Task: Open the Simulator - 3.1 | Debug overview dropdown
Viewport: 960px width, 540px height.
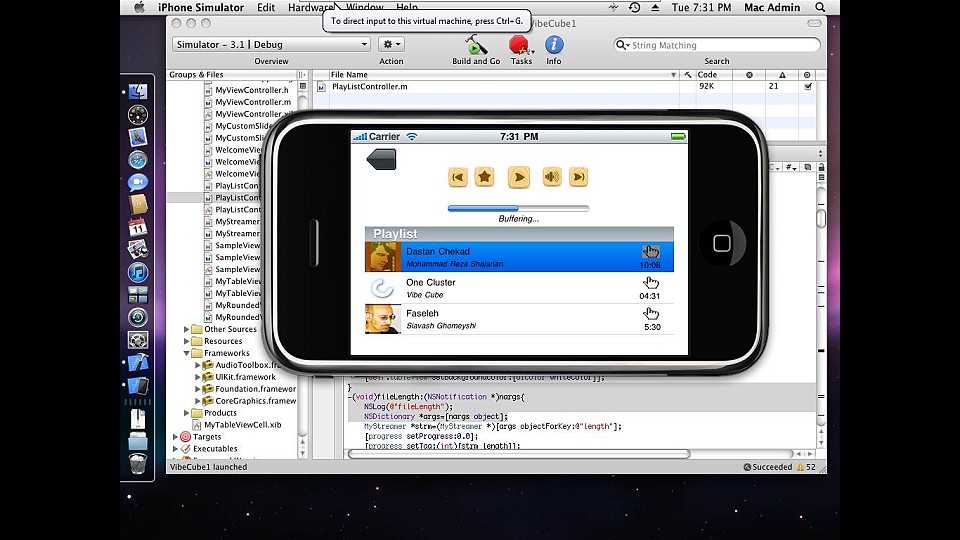Action: click(271, 44)
